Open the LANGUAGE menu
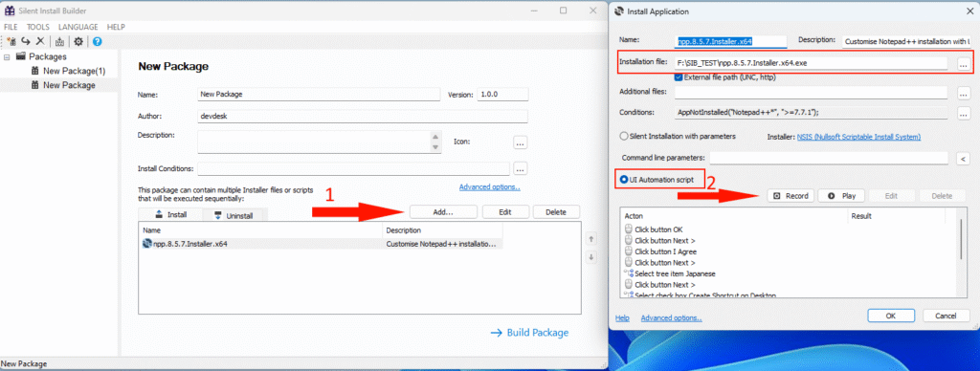The width and height of the screenshot is (980, 371). [x=78, y=27]
